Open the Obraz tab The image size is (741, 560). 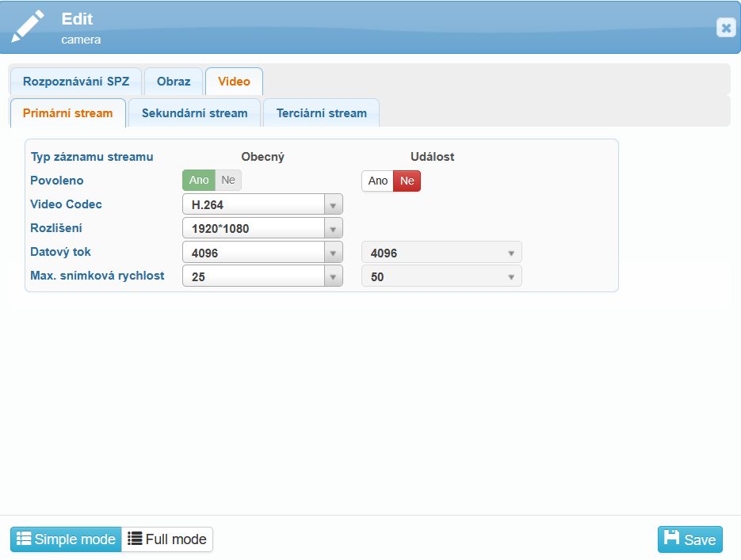pyautogui.click(x=174, y=82)
